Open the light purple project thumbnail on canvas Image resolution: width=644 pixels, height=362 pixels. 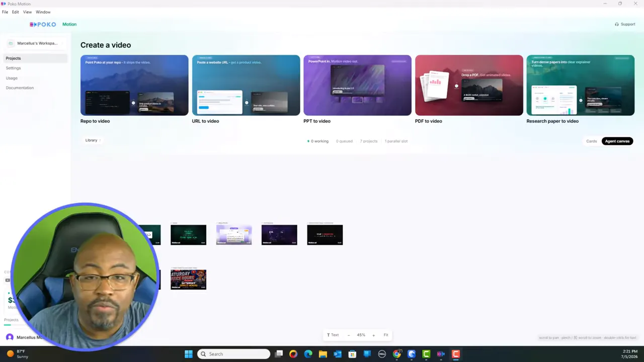[x=234, y=235]
